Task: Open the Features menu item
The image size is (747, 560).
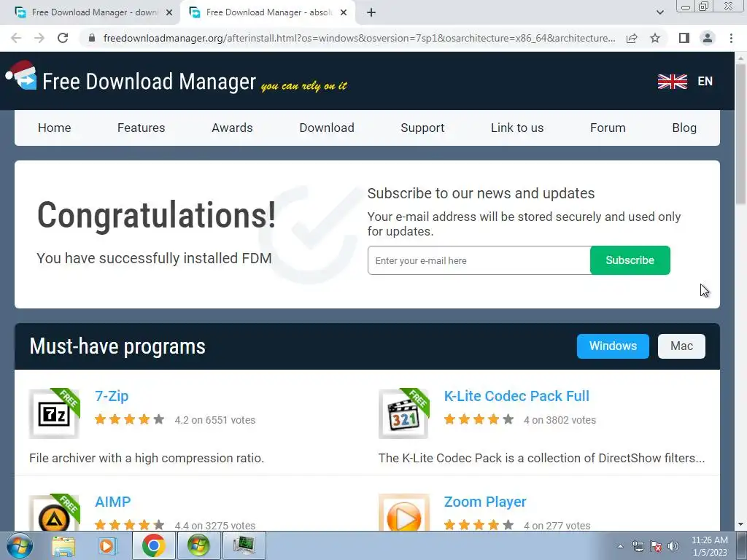Action: click(x=141, y=128)
